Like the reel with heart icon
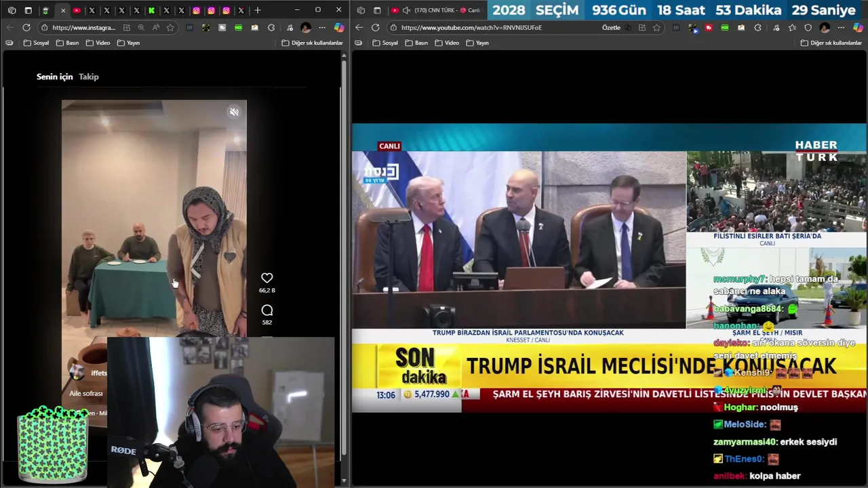868x488 pixels. 267,278
